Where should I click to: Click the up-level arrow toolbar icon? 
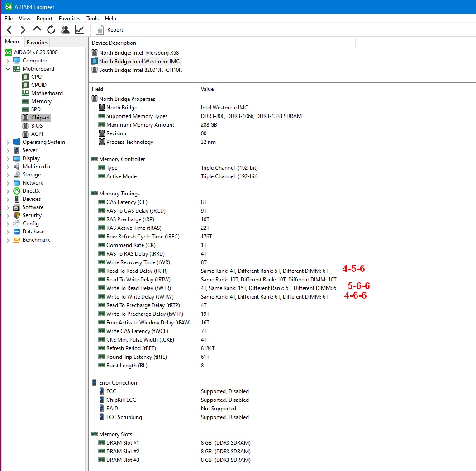pos(37,29)
